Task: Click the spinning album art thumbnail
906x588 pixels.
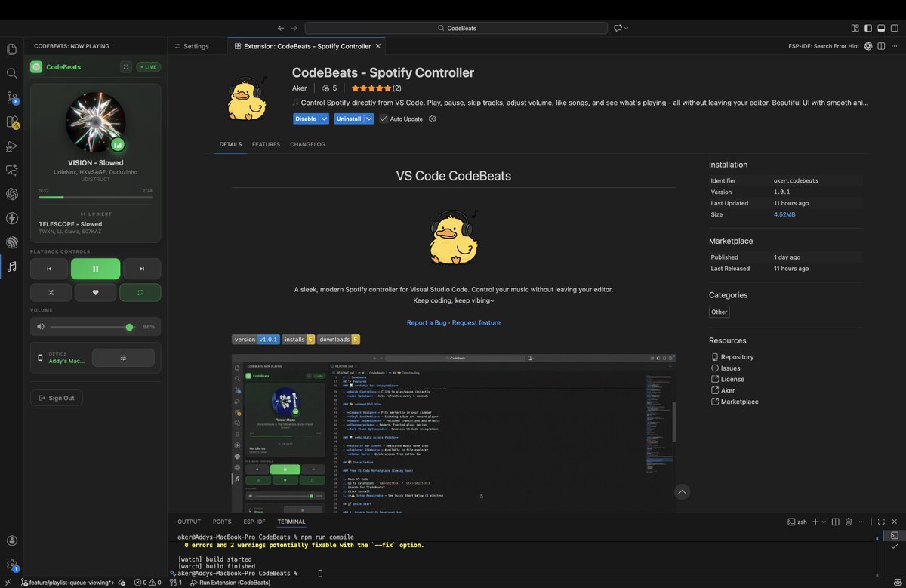Action: (x=95, y=122)
